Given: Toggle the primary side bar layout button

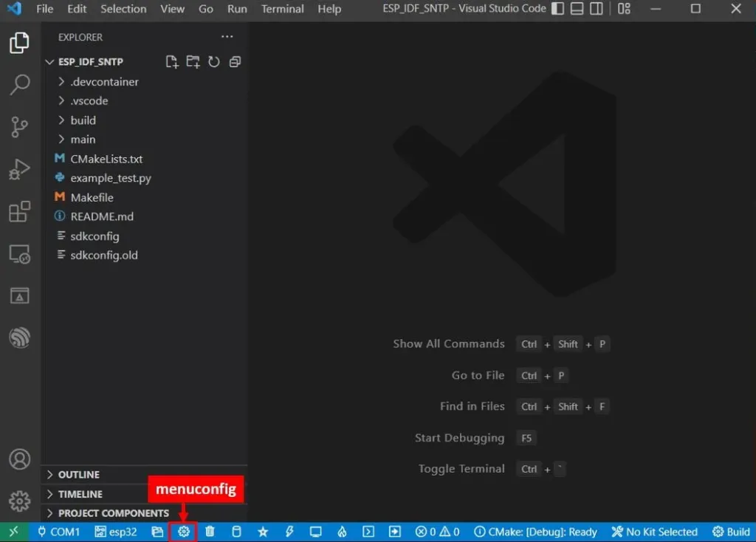Looking at the screenshot, I should coord(557,9).
